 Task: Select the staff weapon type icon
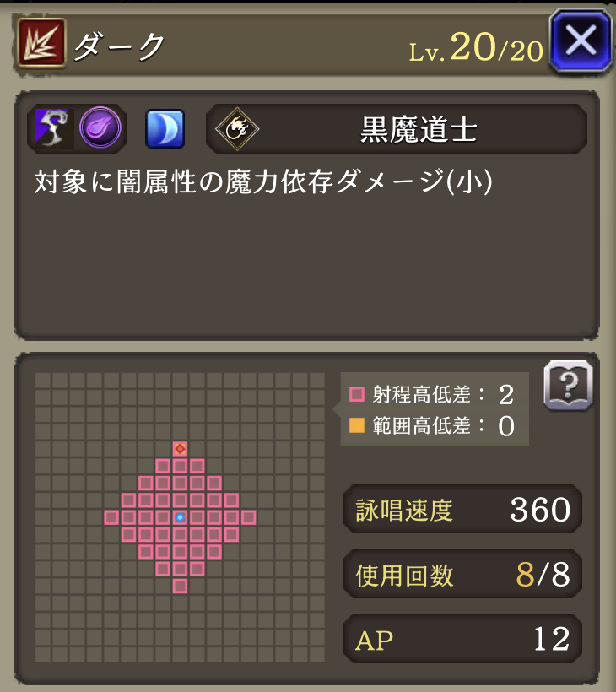51,128
